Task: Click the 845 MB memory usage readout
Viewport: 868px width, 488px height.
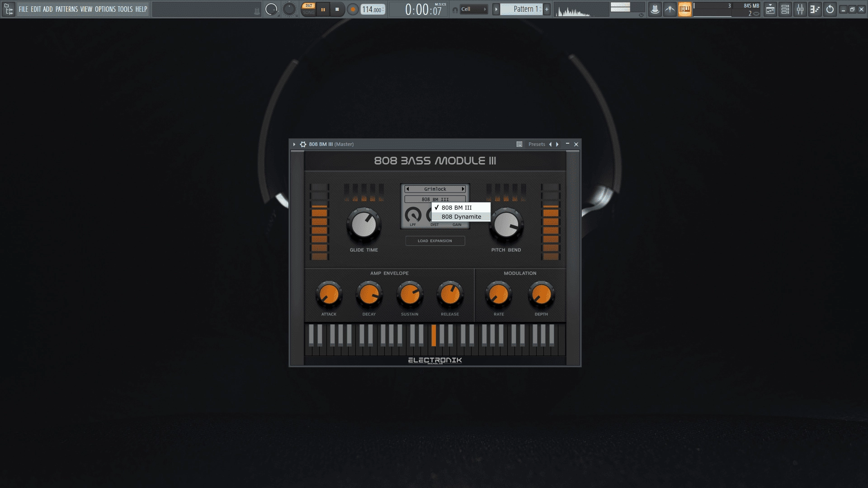Action: 751,6
